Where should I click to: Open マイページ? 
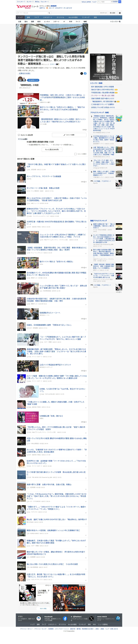point(103,13)
